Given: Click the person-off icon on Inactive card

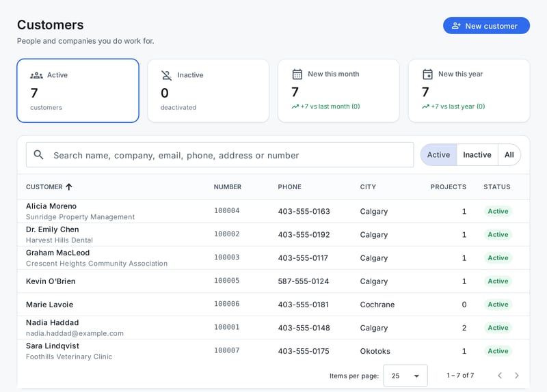Looking at the screenshot, I should [x=166, y=75].
